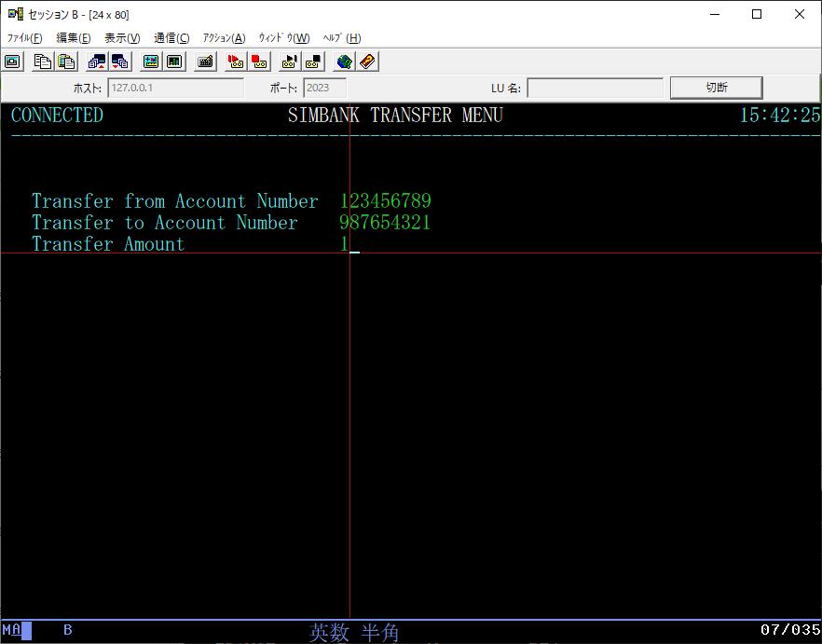Open the Keyboard Remap toolbar icon
The image size is (822, 644).
click(x=205, y=62)
